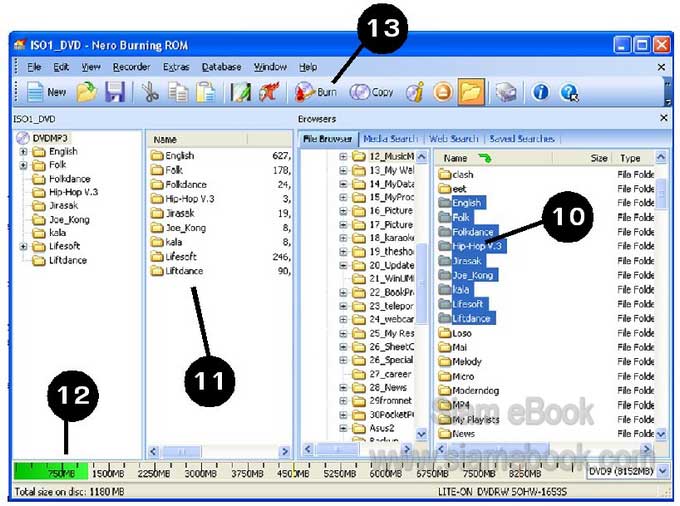Open the DVD9 disc size dropdown

pyautogui.click(x=663, y=471)
